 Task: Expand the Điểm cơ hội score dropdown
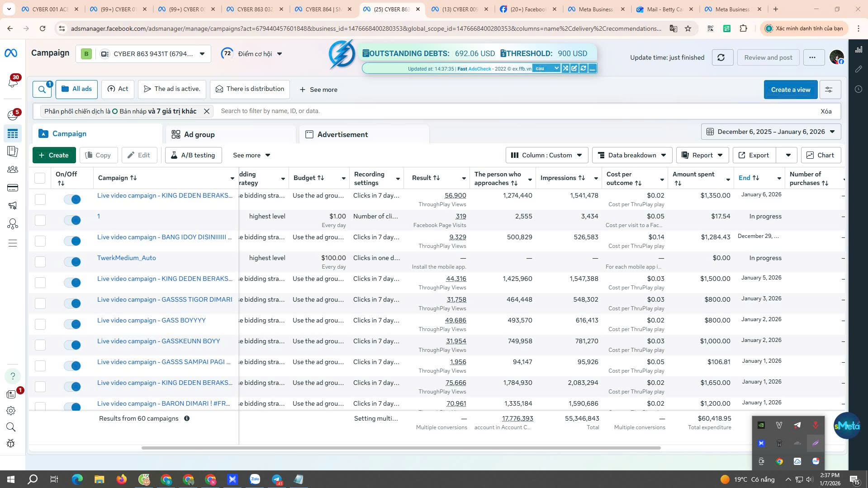(x=251, y=54)
